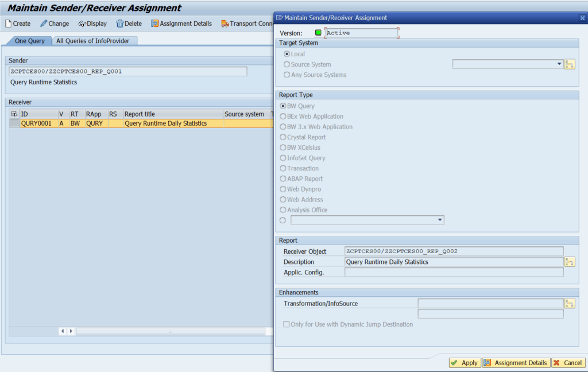Switch to All Queries of InfoProvider tab
The width and height of the screenshot is (588, 372).
(93, 41)
